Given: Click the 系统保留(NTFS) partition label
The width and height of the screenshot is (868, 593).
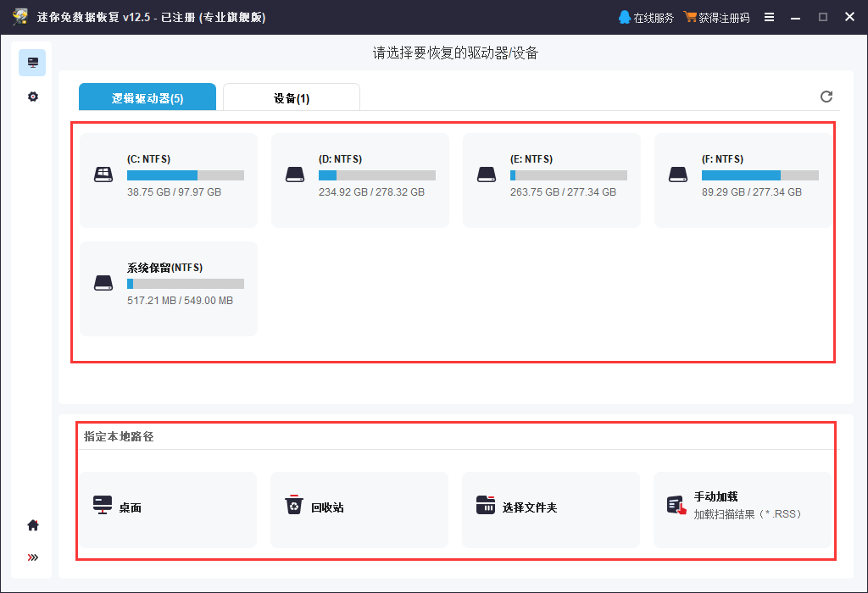Looking at the screenshot, I should point(165,268).
